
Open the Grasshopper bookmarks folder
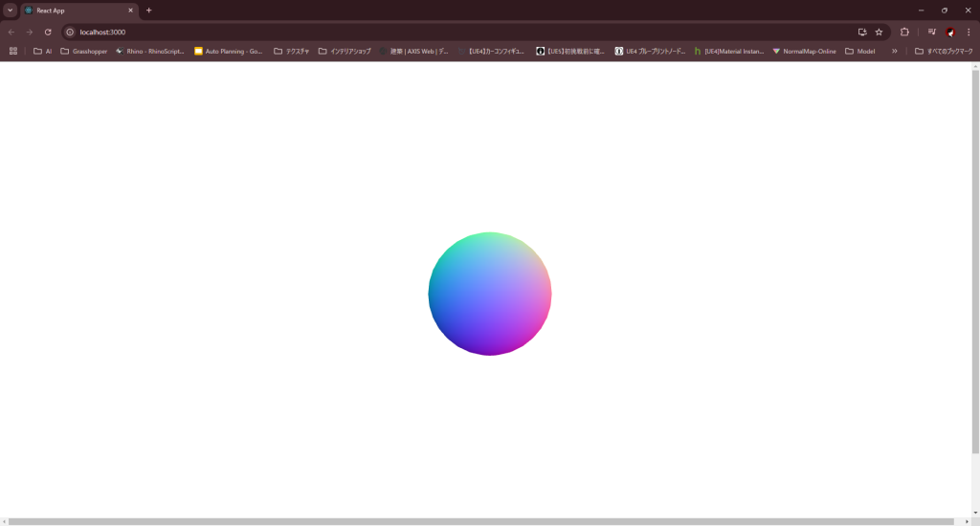[84, 51]
